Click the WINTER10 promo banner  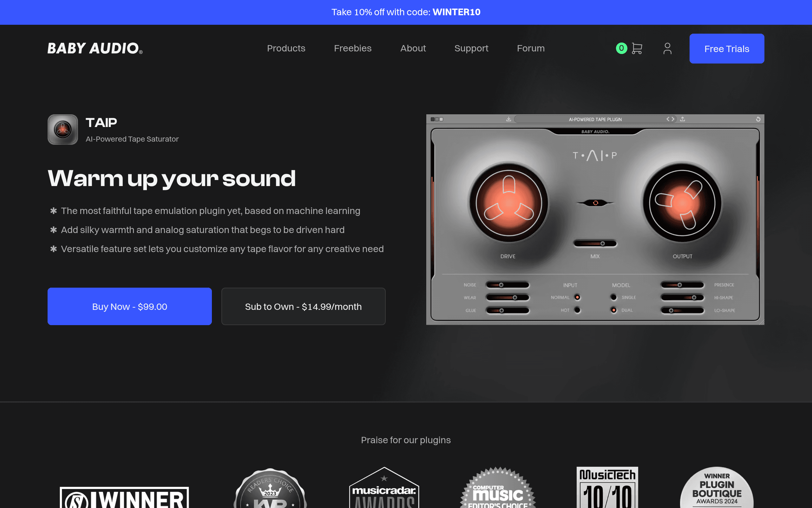(x=406, y=12)
